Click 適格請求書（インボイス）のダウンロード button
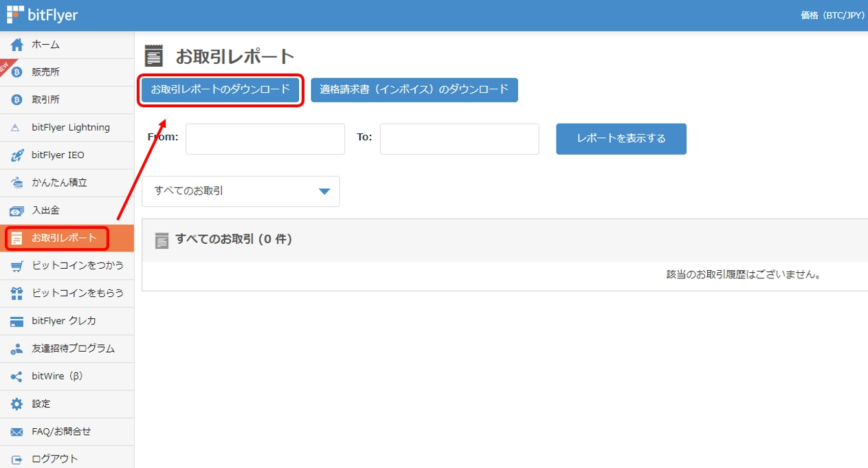The width and height of the screenshot is (868, 468). pyautogui.click(x=414, y=90)
